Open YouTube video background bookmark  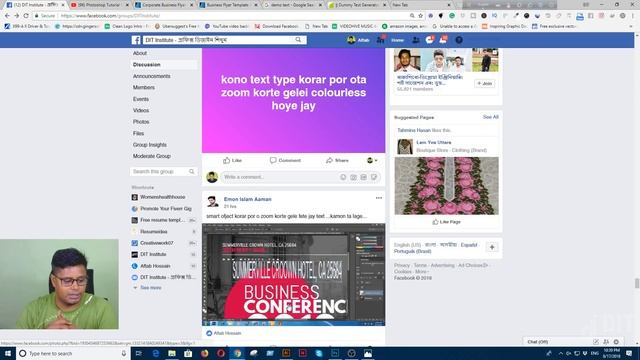[227, 26]
